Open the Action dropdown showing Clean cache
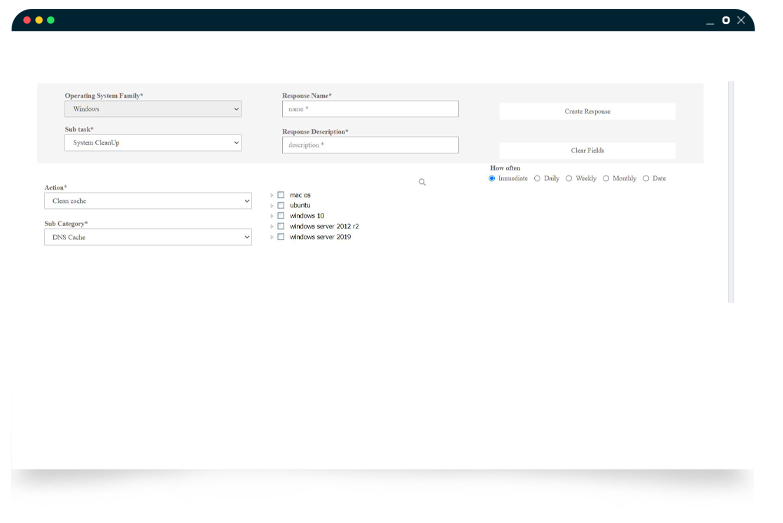 (148, 201)
